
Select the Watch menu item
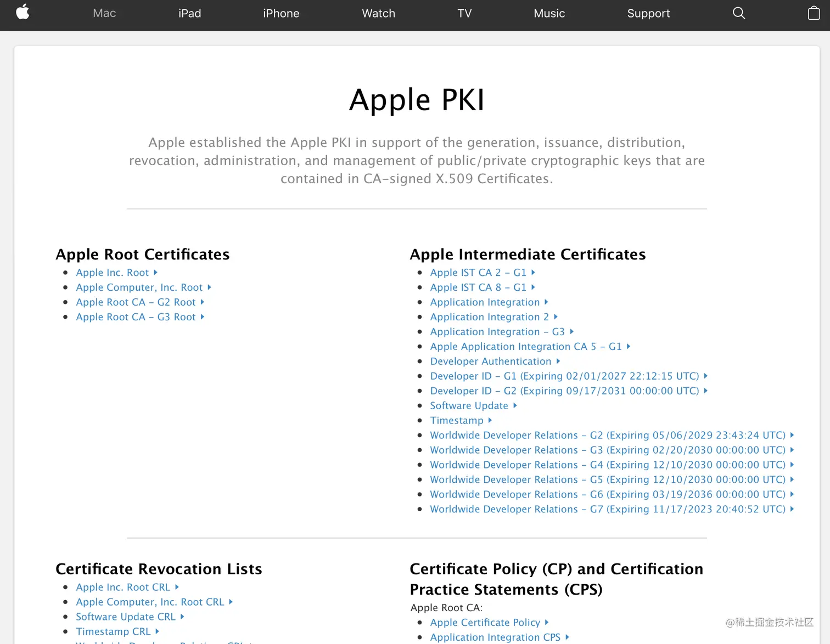[379, 13]
